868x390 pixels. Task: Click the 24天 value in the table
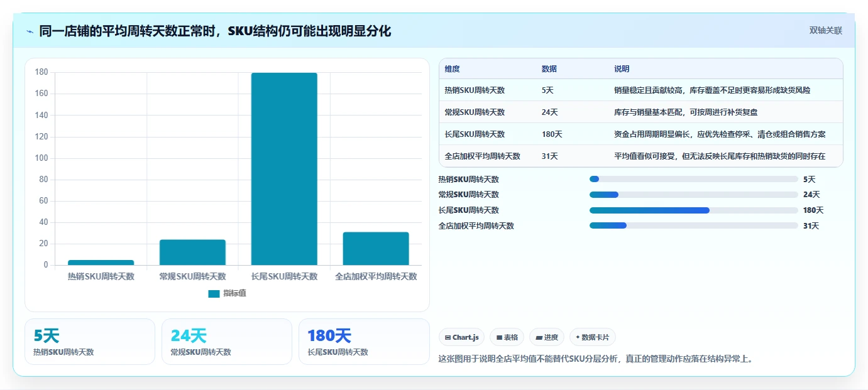[549, 112]
